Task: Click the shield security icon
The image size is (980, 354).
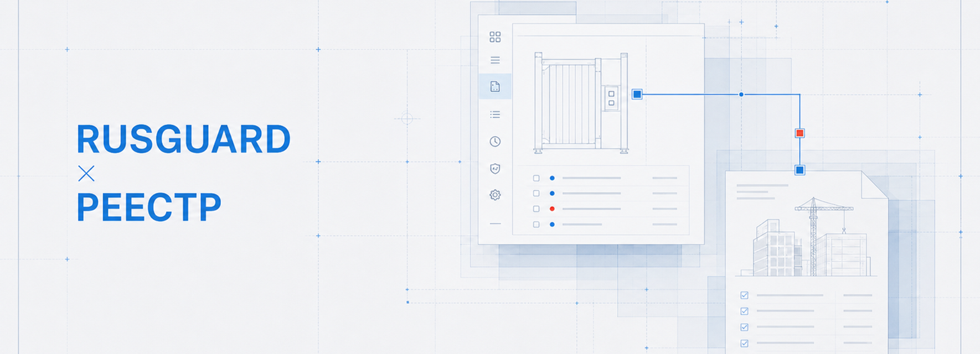Action: (x=495, y=169)
